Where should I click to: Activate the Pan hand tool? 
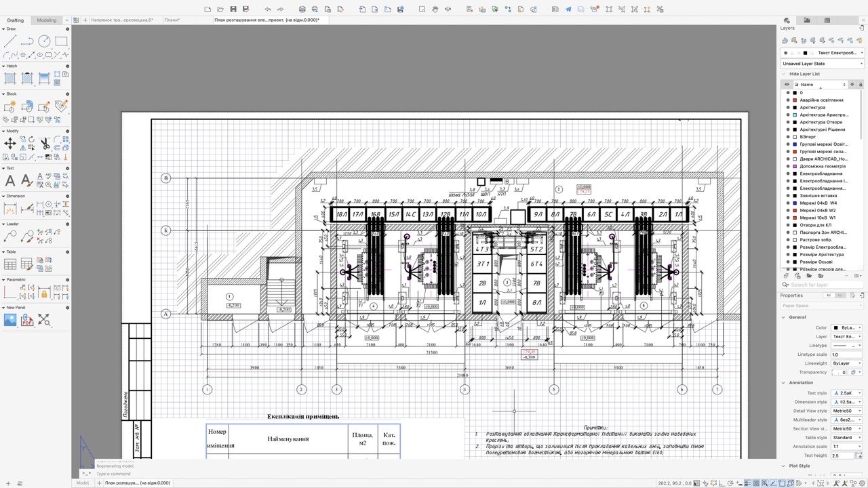click(435, 9)
